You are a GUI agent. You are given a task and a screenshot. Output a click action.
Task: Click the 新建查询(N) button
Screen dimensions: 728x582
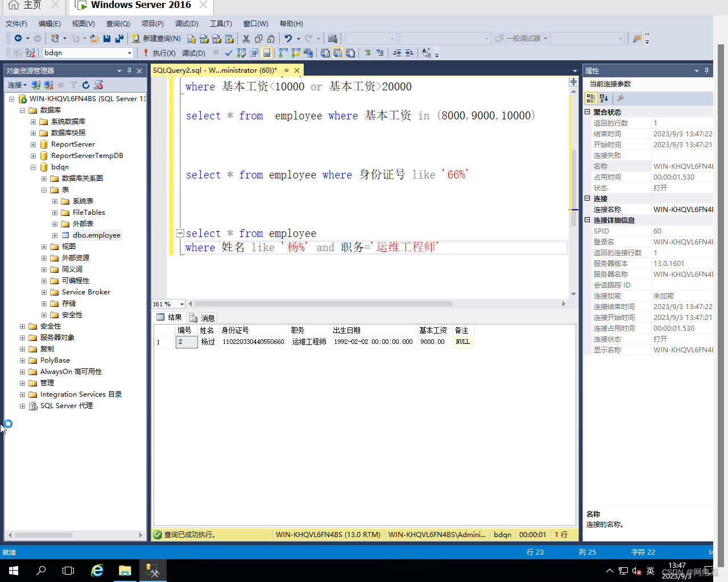pos(156,38)
